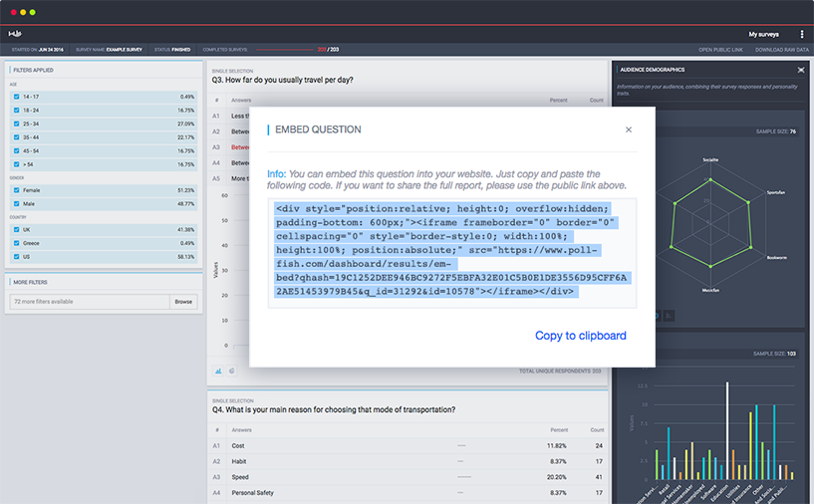Click the Socialite radar axis label
This screenshot has height=504, width=814.
[710, 160]
